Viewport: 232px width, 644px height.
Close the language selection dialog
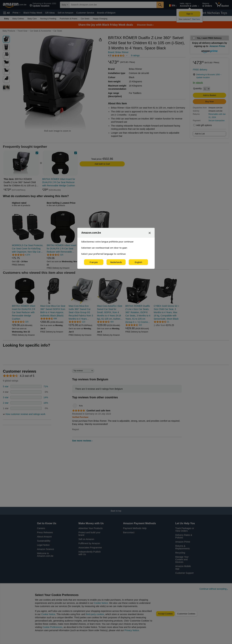[x=150, y=233]
